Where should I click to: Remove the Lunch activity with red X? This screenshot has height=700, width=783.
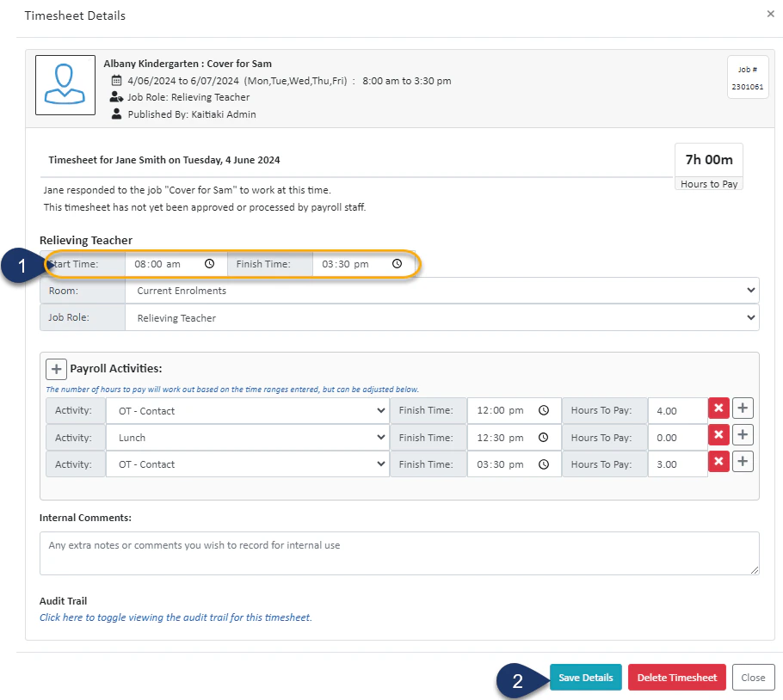[718, 435]
